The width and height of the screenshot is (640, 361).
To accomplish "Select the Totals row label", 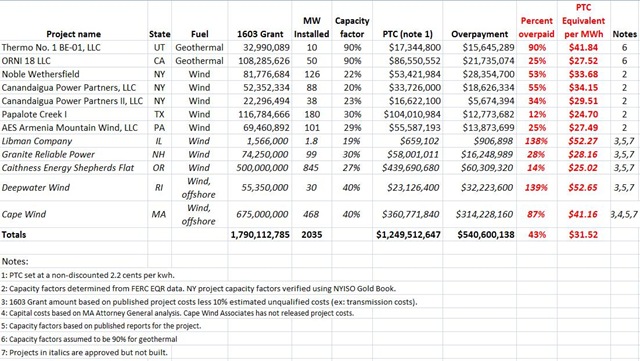I will (14, 235).
